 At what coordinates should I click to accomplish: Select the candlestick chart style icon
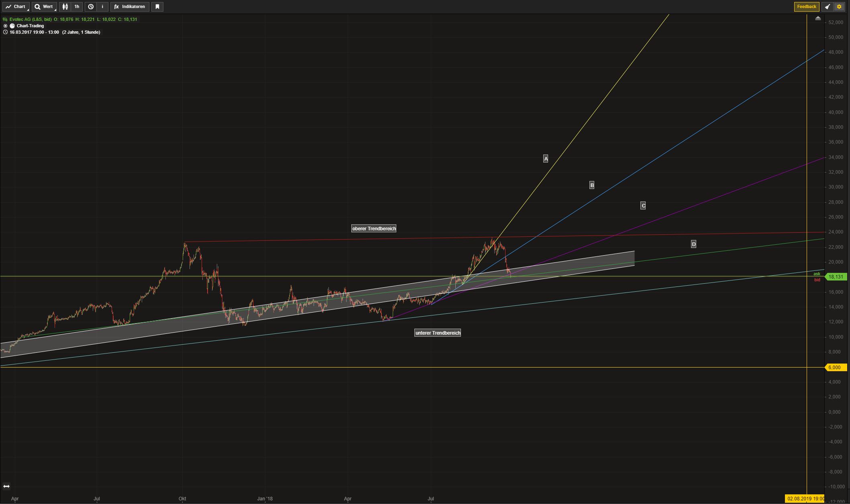coord(65,6)
